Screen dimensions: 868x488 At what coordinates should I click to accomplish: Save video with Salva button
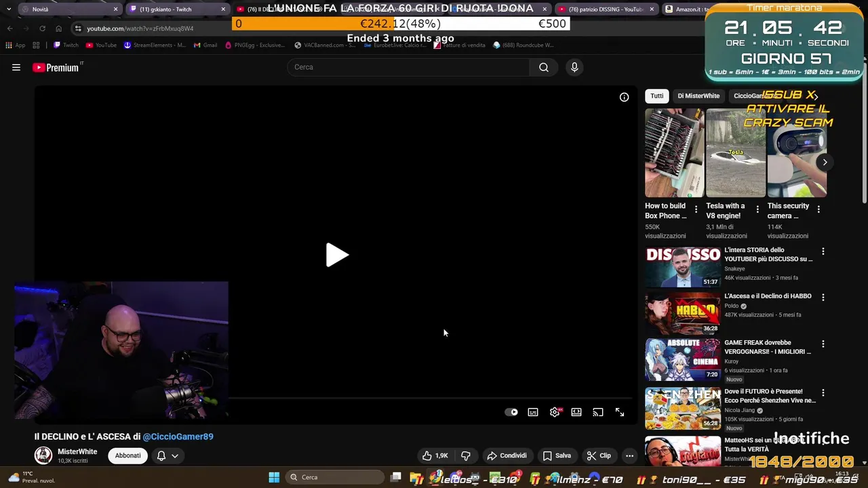pyautogui.click(x=557, y=455)
